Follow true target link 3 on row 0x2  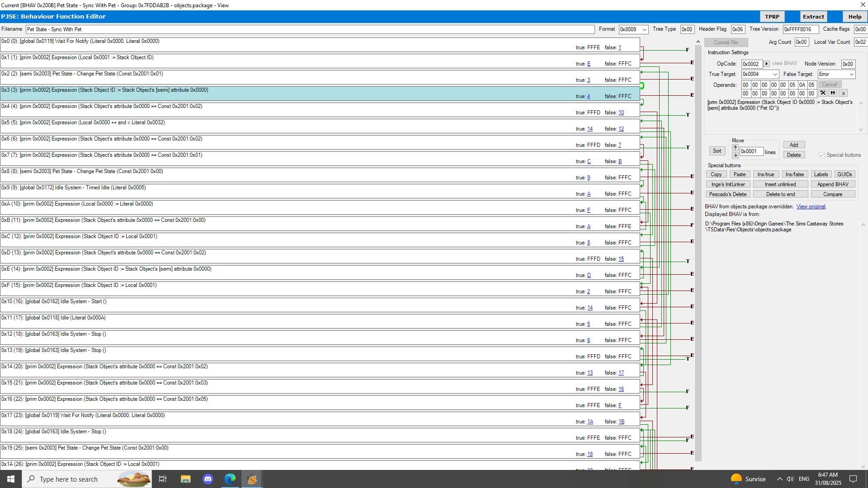(x=589, y=80)
